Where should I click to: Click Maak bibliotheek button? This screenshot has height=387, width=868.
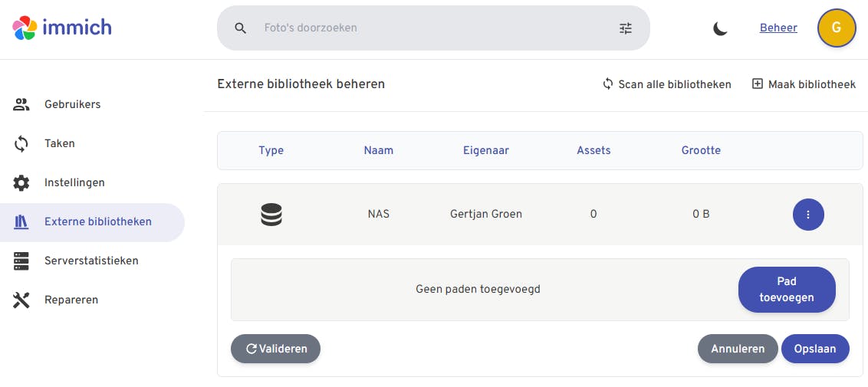pos(804,84)
